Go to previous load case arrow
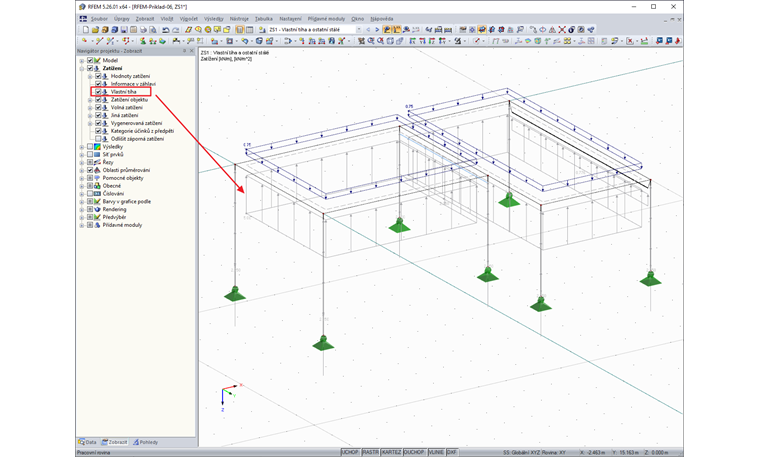Image resolution: width=760 pixels, height=457 pixels. (x=368, y=30)
